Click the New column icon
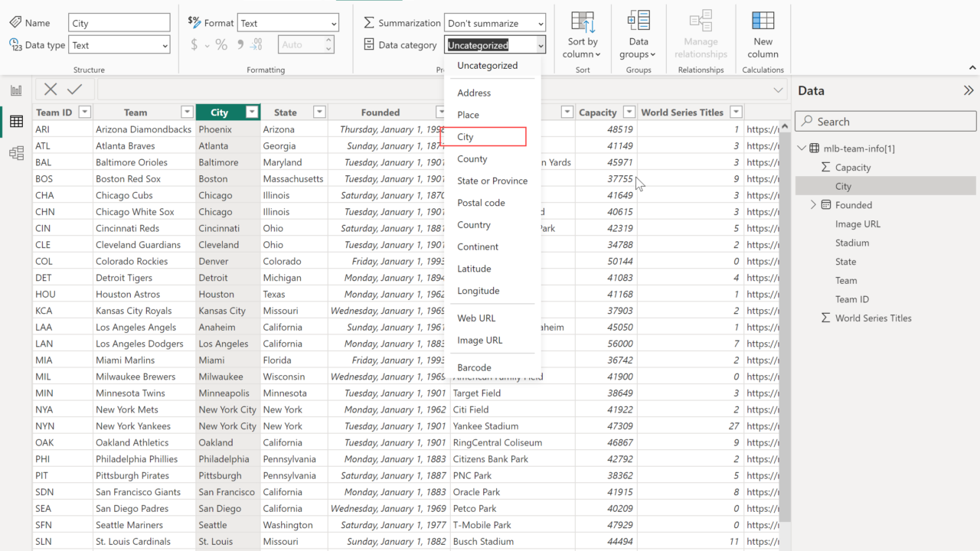The image size is (980, 551). 763,21
